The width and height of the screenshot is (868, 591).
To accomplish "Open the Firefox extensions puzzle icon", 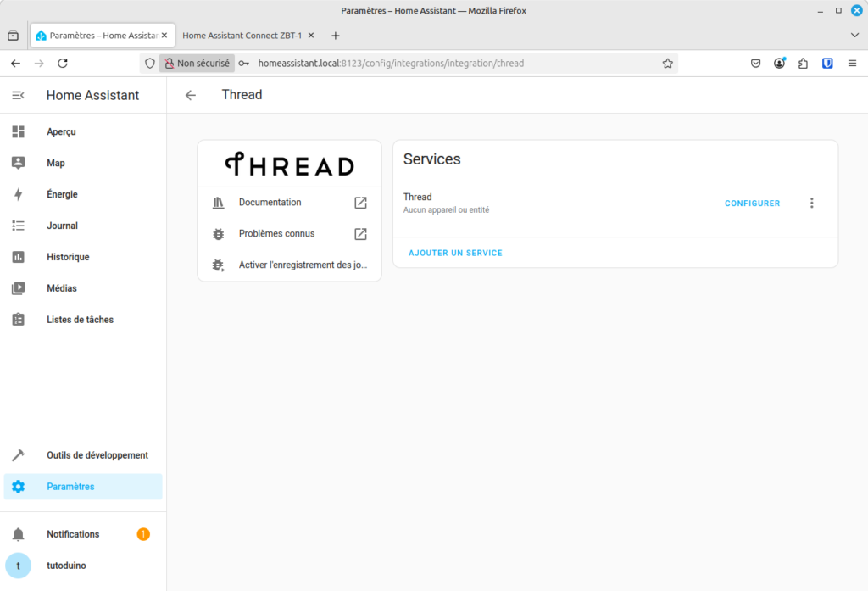I will (804, 63).
